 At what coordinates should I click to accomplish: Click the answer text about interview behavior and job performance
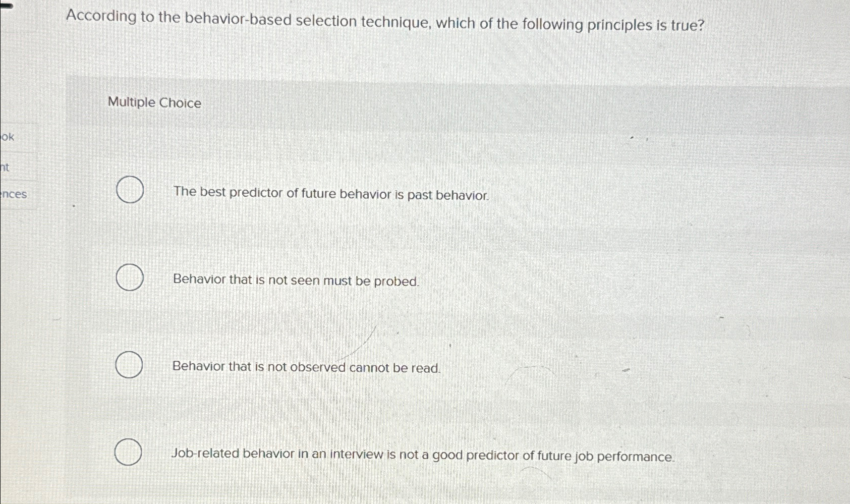pos(423,456)
